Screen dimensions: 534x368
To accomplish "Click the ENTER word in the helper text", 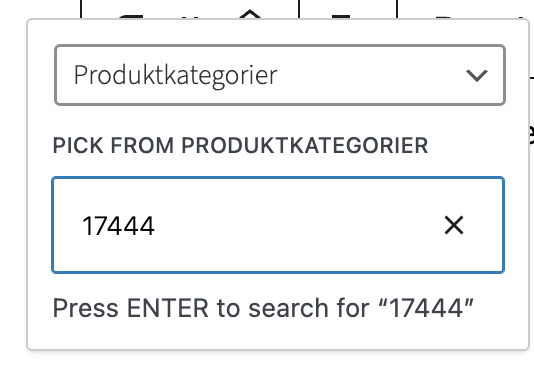I will point(168,308).
